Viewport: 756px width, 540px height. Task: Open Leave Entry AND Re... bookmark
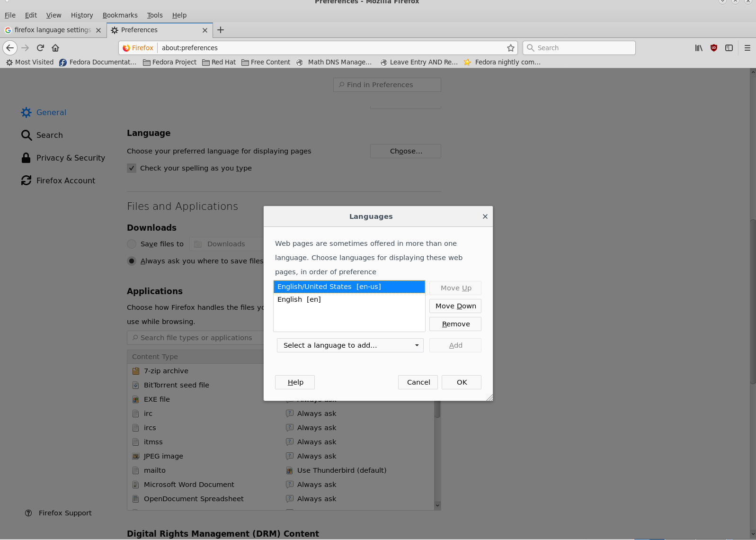[x=419, y=62]
